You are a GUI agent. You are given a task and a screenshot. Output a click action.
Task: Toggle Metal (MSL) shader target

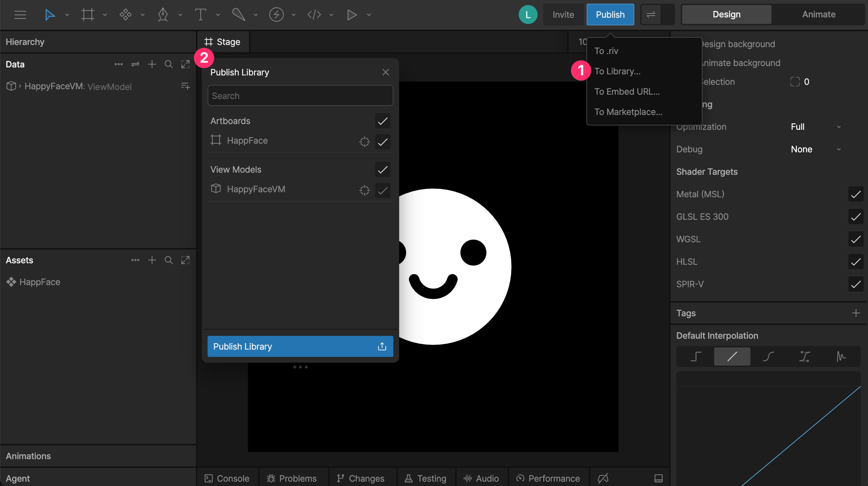tap(856, 194)
